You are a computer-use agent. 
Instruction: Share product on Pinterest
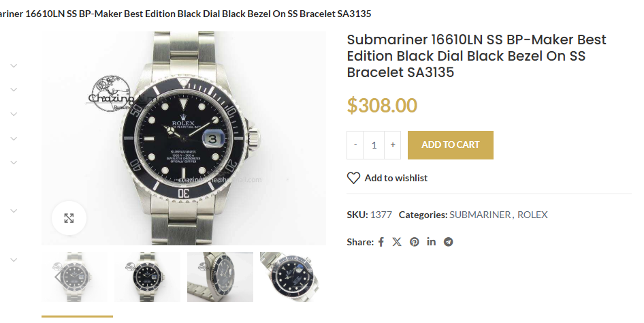click(x=415, y=242)
